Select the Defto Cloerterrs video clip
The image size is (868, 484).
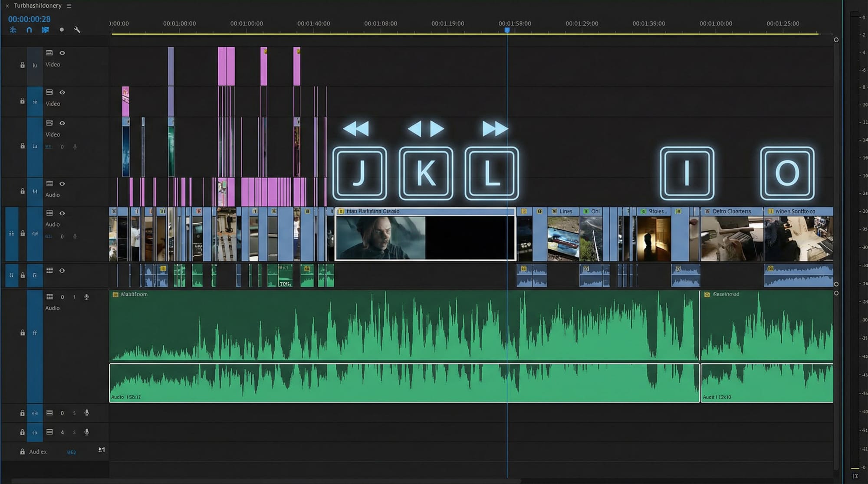point(732,234)
